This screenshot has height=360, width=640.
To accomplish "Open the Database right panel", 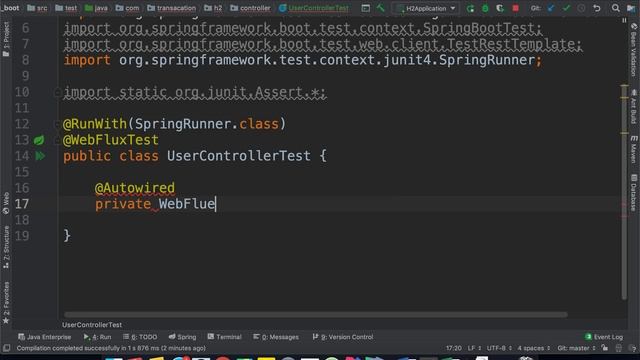I will (x=633, y=193).
